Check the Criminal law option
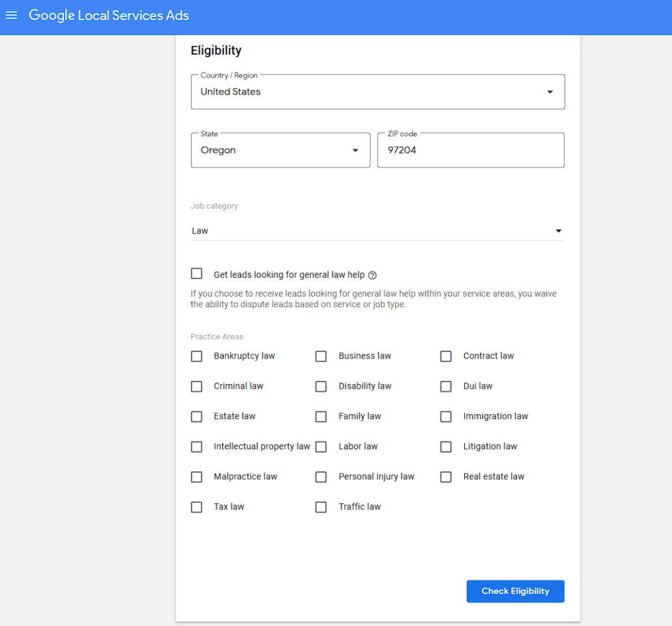 click(197, 387)
